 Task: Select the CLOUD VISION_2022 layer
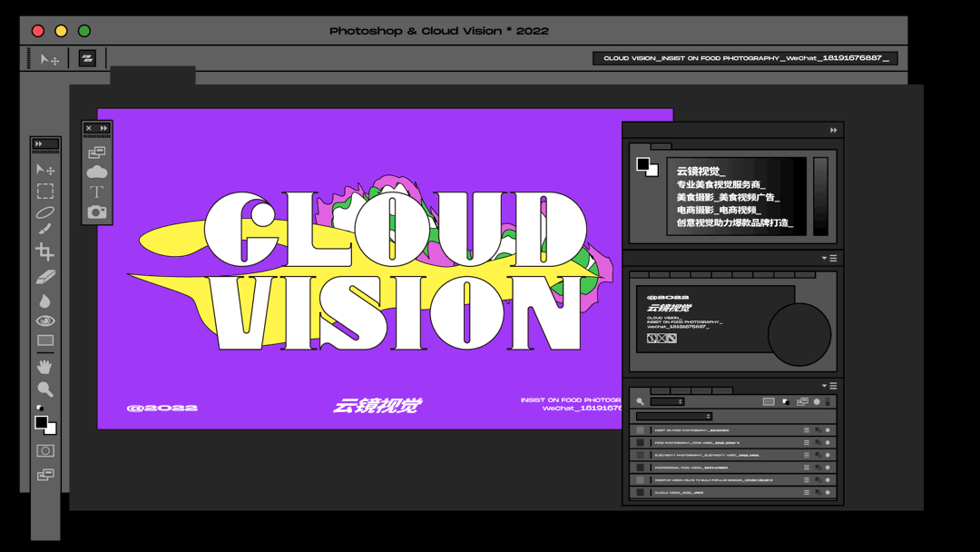point(733,493)
